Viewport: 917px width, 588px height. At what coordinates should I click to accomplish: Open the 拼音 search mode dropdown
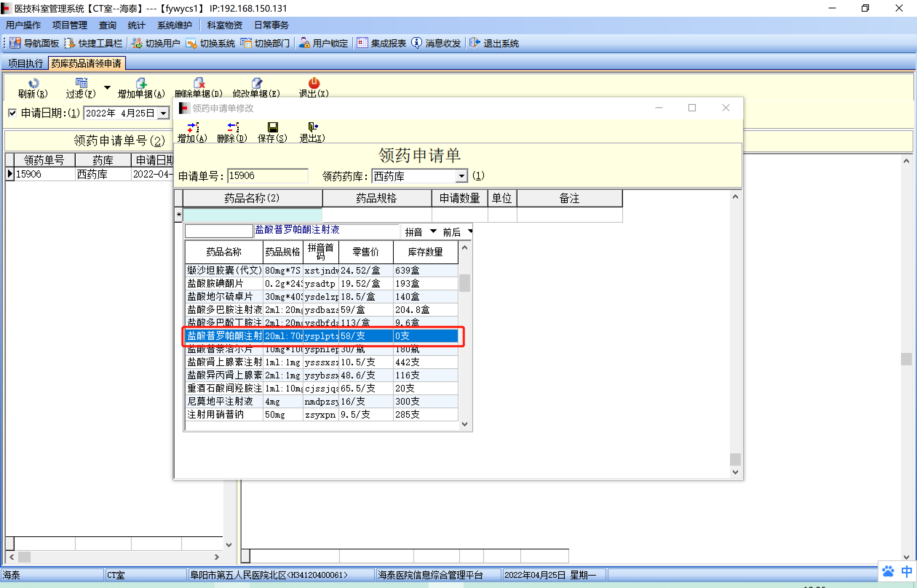433,231
